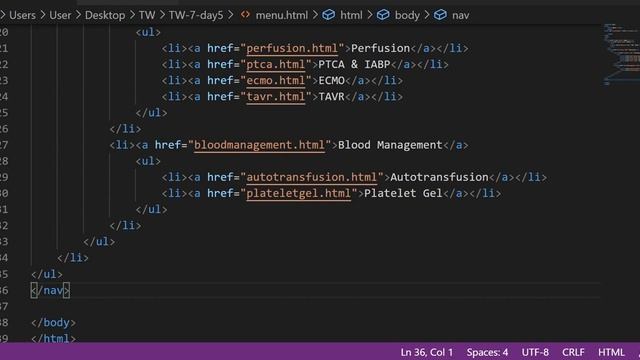Place cursor in ECMO link text
The width and height of the screenshot is (640, 360).
331,80
